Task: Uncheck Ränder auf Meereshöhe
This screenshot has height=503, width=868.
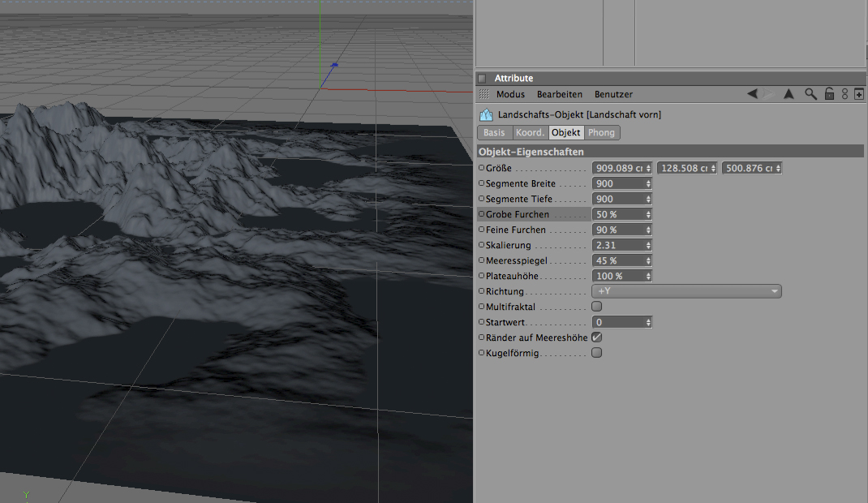Action: 597,337
